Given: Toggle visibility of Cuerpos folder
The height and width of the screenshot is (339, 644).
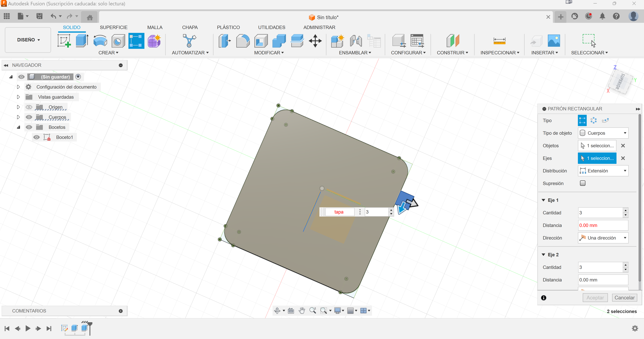Looking at the screenshot, I should pos(29,117).
